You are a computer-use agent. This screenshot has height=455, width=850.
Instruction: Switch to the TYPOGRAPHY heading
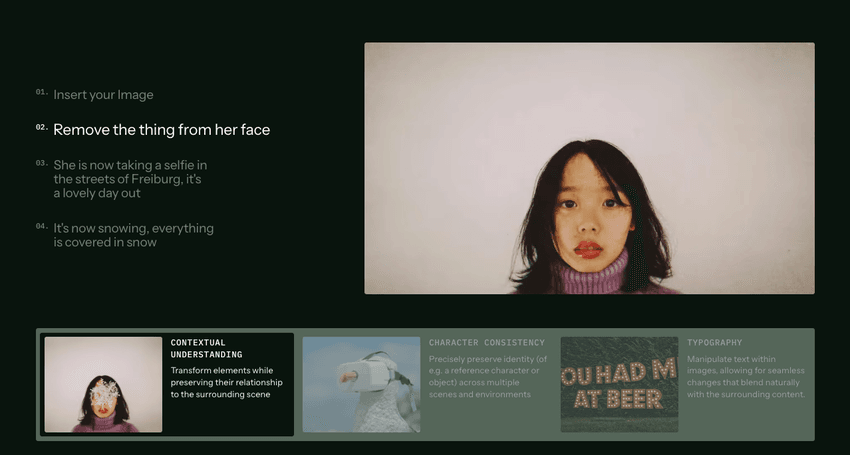(x=714, y=343)
